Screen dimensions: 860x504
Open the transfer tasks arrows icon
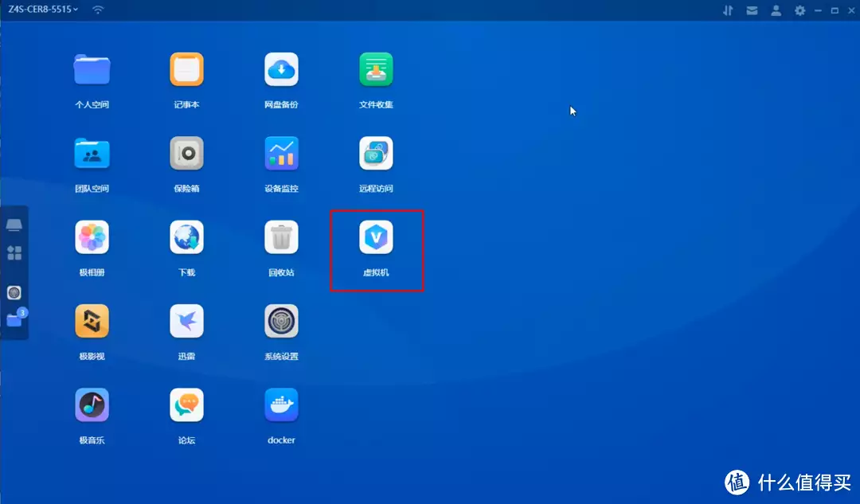728,10
